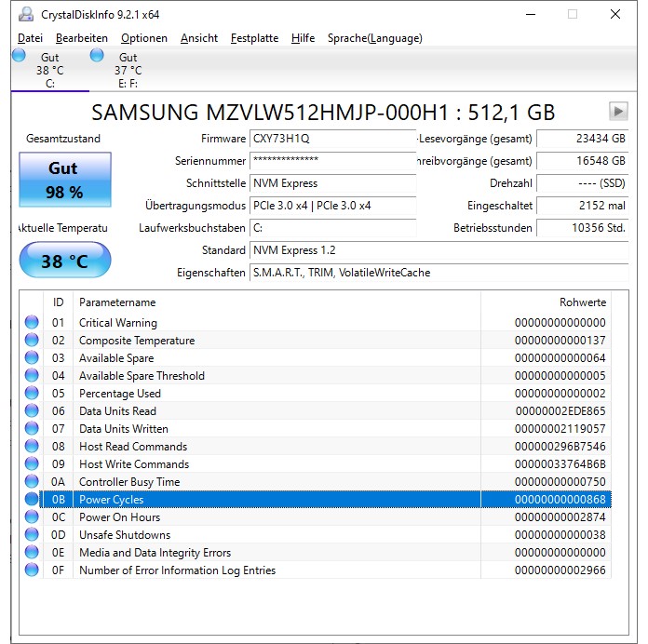This screenshot has height=644, width=648.
Task: Open the Sprache(Language) menu
Action: [375, 38]
